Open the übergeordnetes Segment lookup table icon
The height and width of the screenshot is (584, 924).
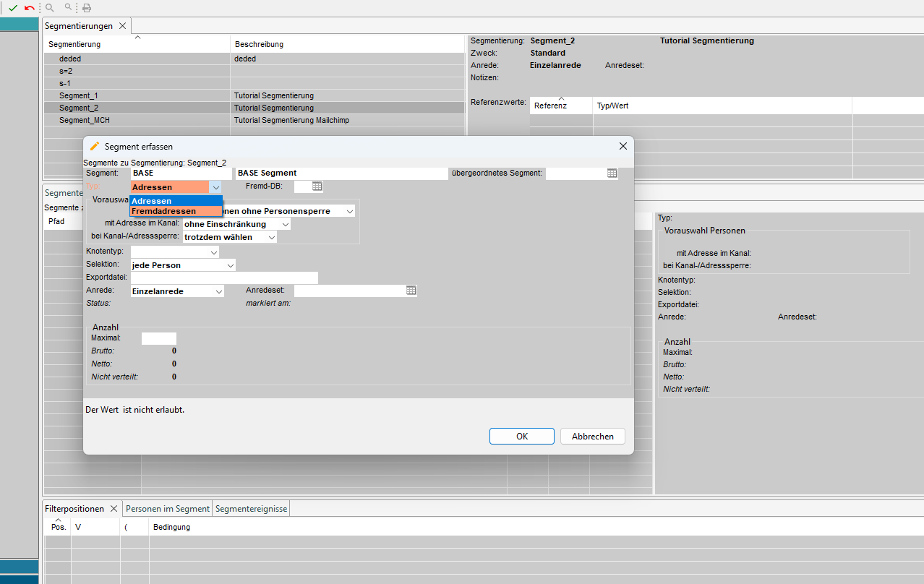click(612, 173)
